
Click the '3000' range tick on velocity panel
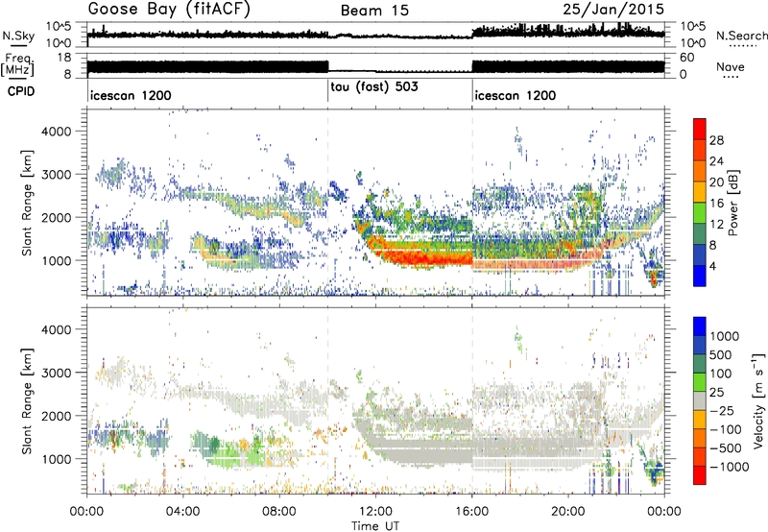[56, 373]
